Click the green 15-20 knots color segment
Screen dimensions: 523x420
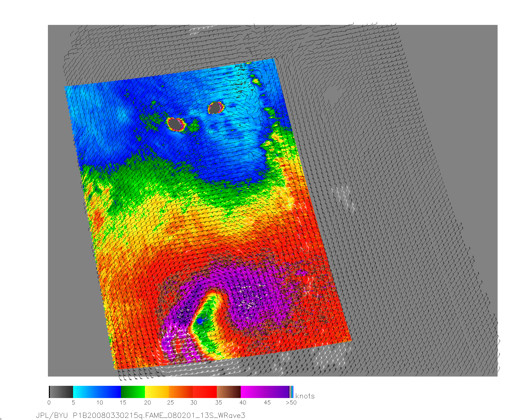(133, 392)
